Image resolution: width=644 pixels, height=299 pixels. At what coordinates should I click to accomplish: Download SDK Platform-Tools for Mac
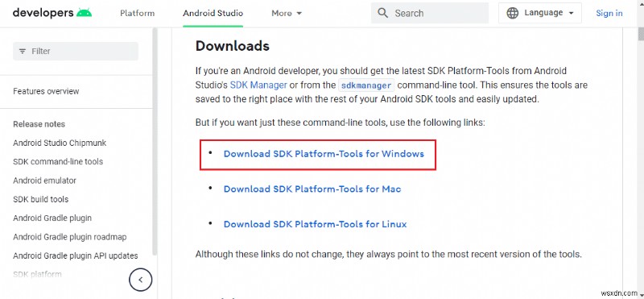[x=312, y=189]
